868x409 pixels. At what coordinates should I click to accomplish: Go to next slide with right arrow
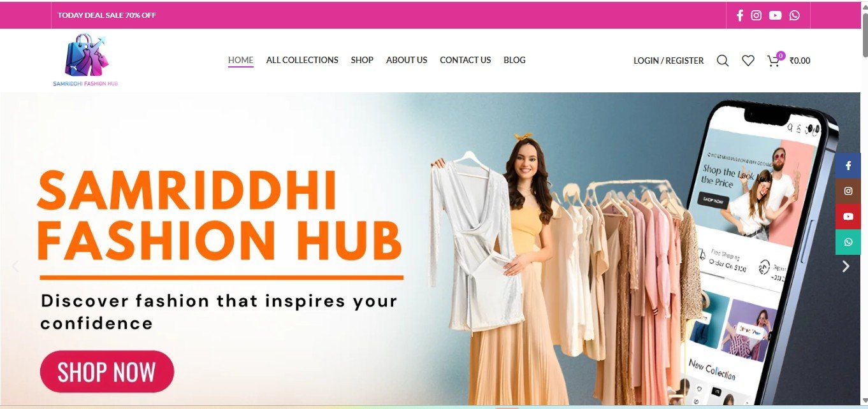846,266
